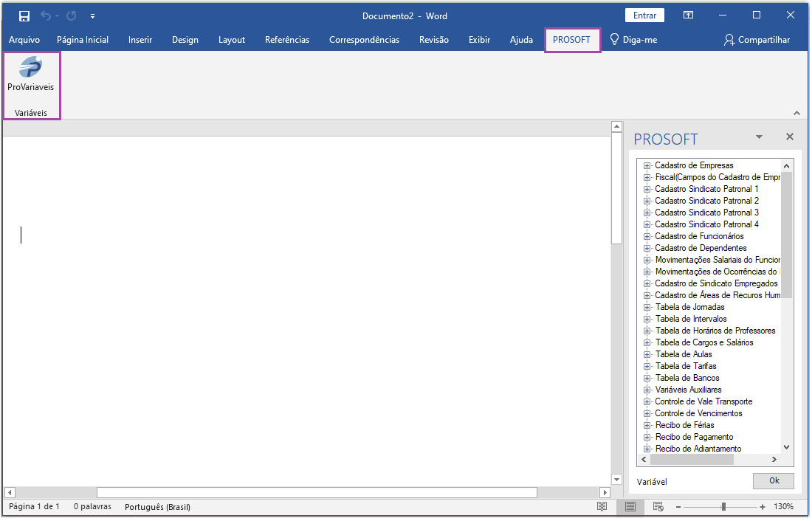Select Controle de Vale Transporte
Screen dimensions: 812x521
tap(703, 402)
